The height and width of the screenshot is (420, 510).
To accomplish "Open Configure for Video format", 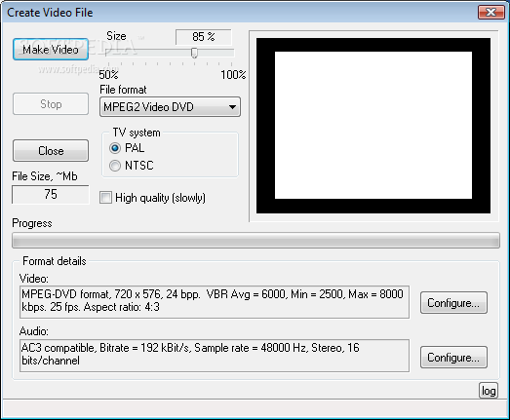I will coord(453,303).
